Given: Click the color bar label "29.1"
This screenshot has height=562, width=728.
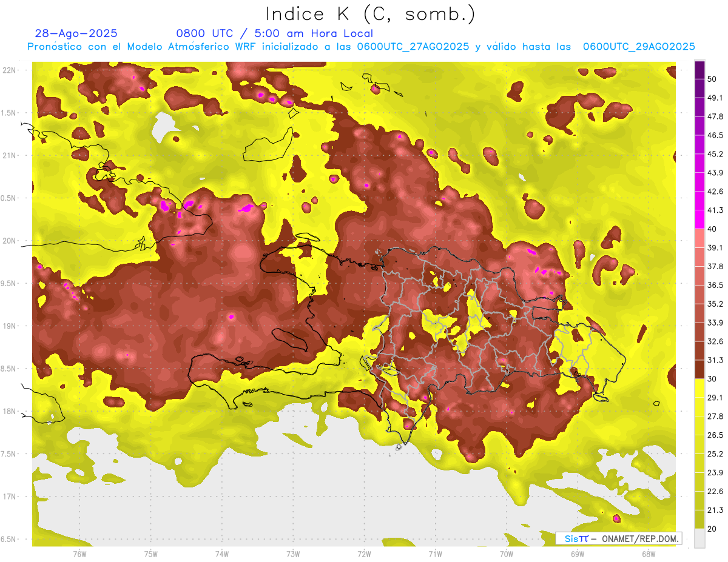Looking at the screenshot, I should click(x=715, y=397).
